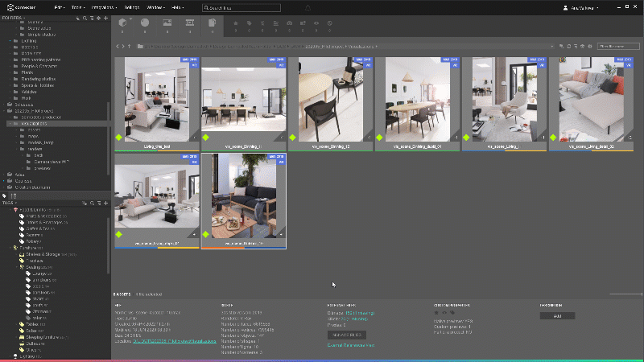The width and height of the screenshot is (644, 362).
Task: Select the materials sphere filter icon
Action: [x=145, y=23]
